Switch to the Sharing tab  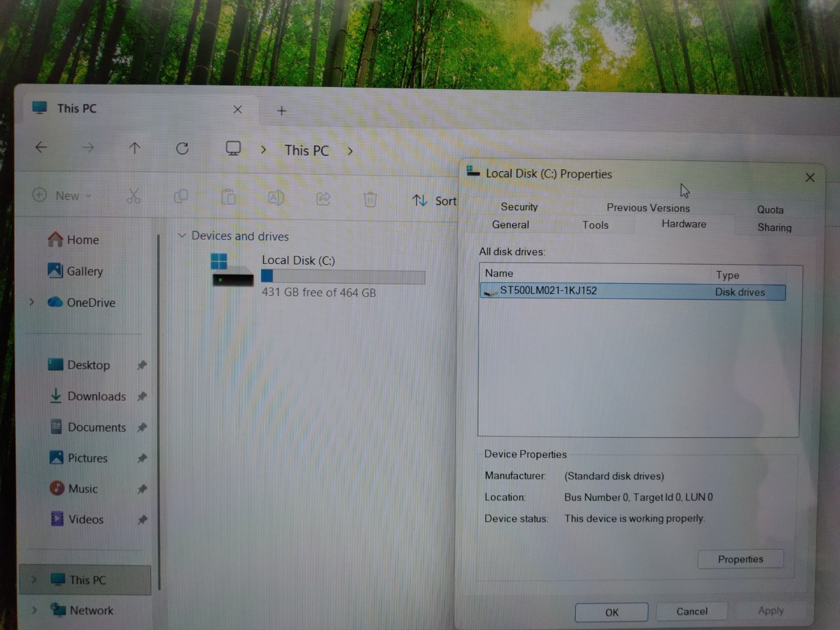click(774, 227)
